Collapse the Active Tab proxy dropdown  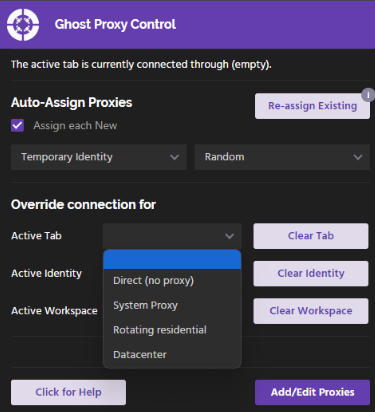tap(172, 236)
